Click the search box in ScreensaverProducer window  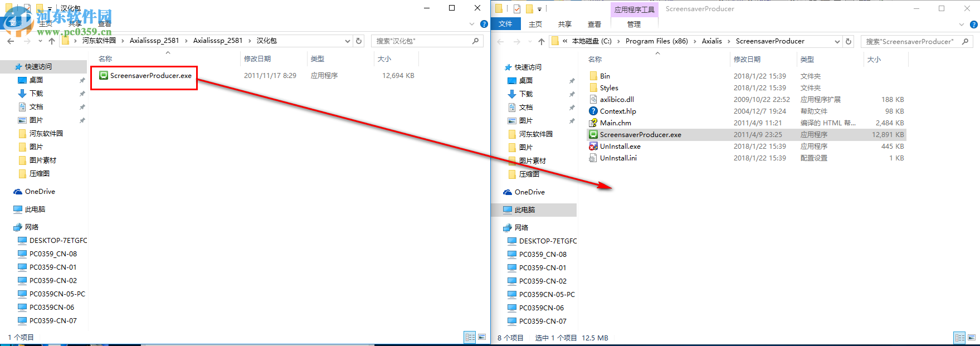(x=917, y=41)
